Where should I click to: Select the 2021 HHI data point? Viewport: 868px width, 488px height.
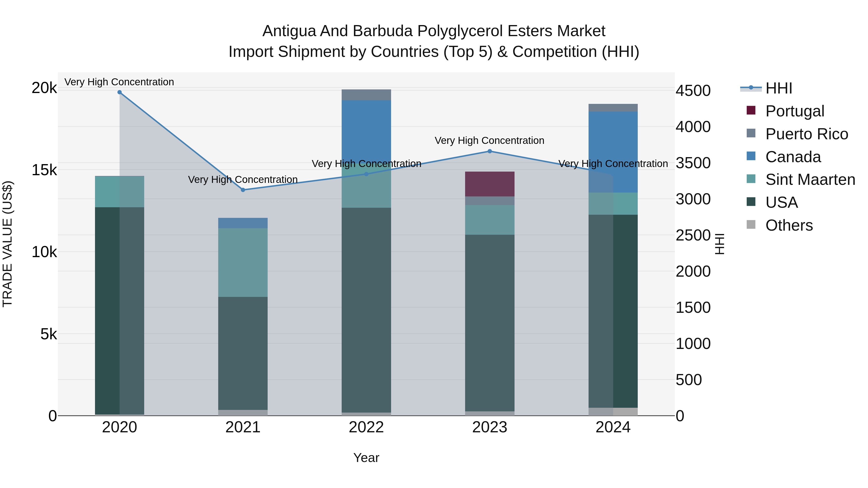[243, 190]
